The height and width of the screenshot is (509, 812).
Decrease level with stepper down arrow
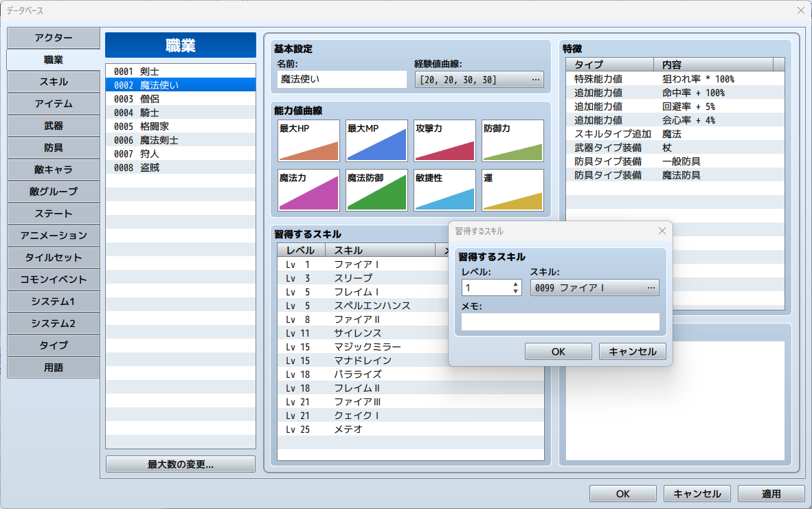click(x=516, y=291)
